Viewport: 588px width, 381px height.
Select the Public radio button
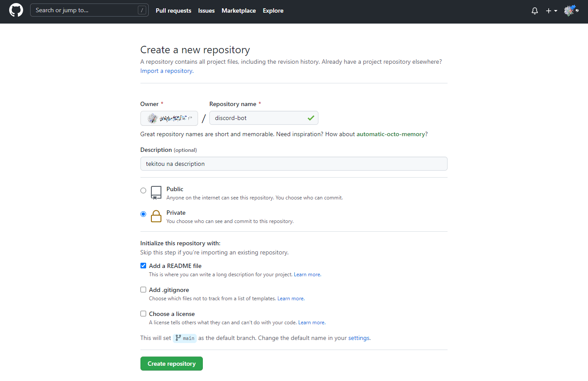click(143, 190)
